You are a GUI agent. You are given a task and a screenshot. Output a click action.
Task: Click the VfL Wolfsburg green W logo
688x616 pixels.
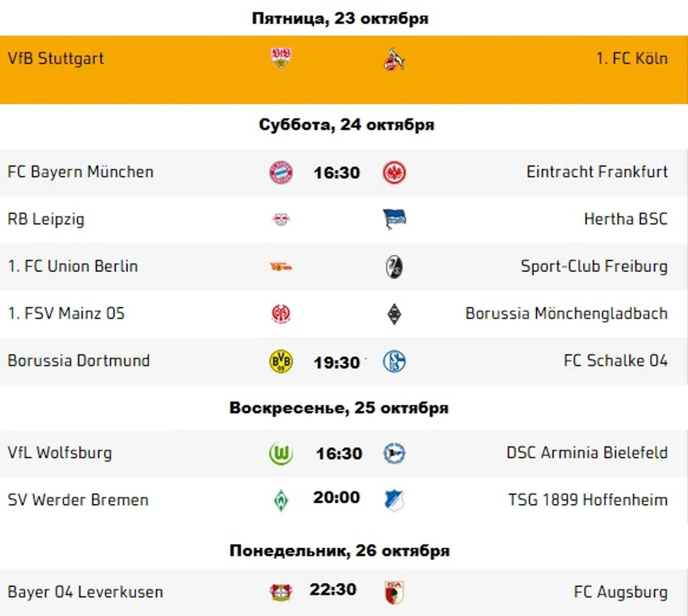(x=281, y=454)
